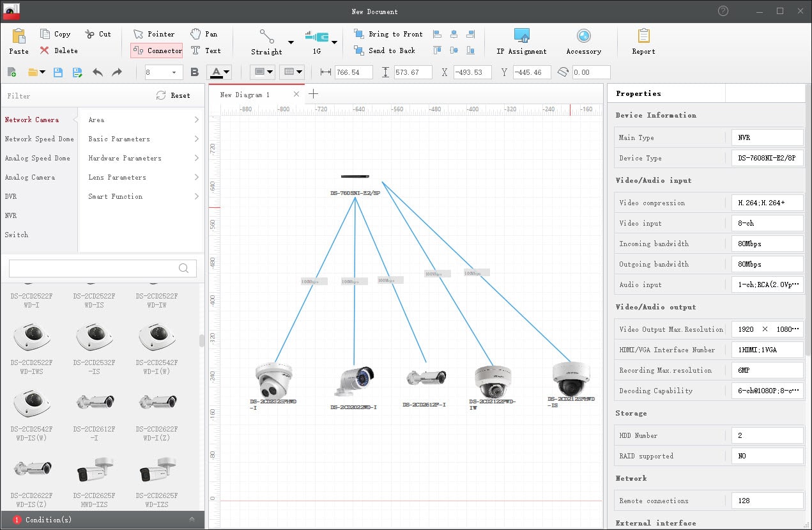The image size is (812, 530).
Task: Generate a Report
Action: point(643,42)
